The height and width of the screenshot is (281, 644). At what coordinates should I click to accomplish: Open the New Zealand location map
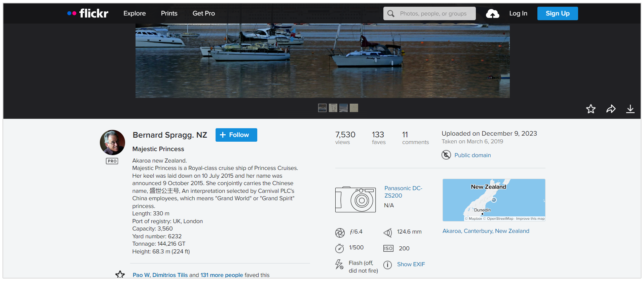(x=494, y=200)
